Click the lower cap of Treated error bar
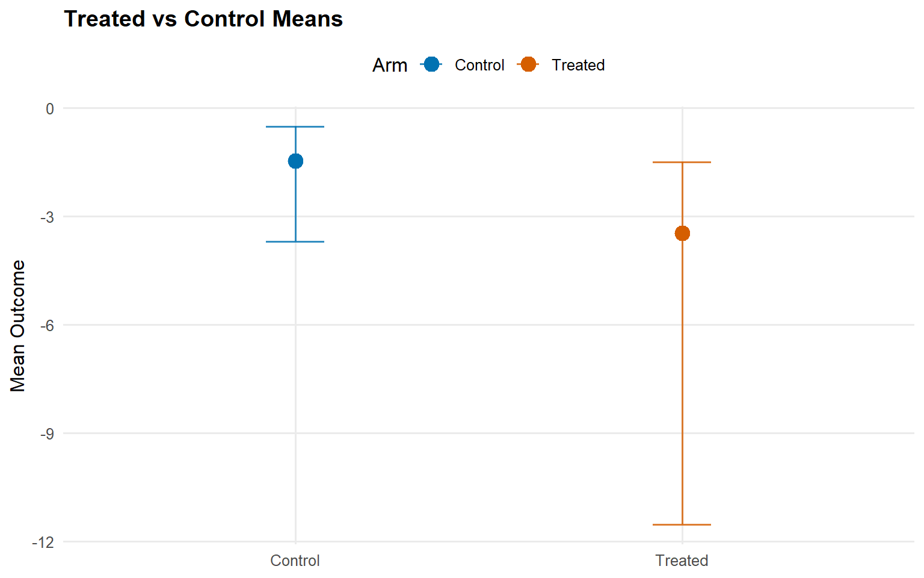 pos(682,524)
